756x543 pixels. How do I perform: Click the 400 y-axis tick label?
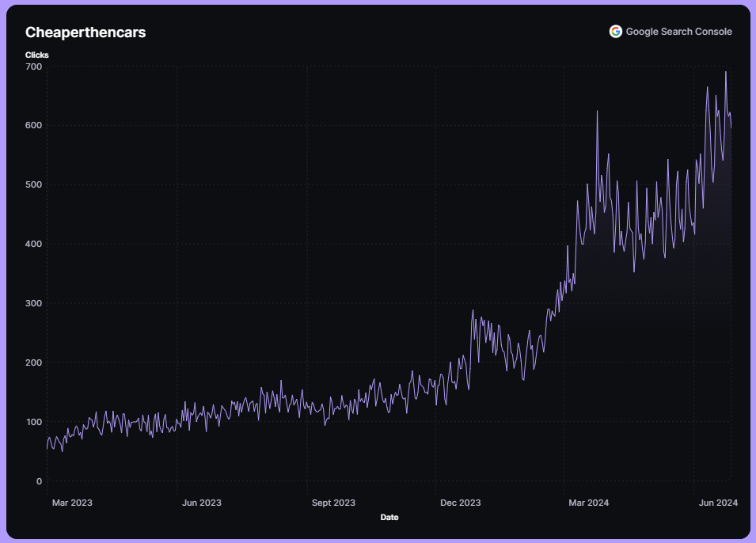point(33,244)
